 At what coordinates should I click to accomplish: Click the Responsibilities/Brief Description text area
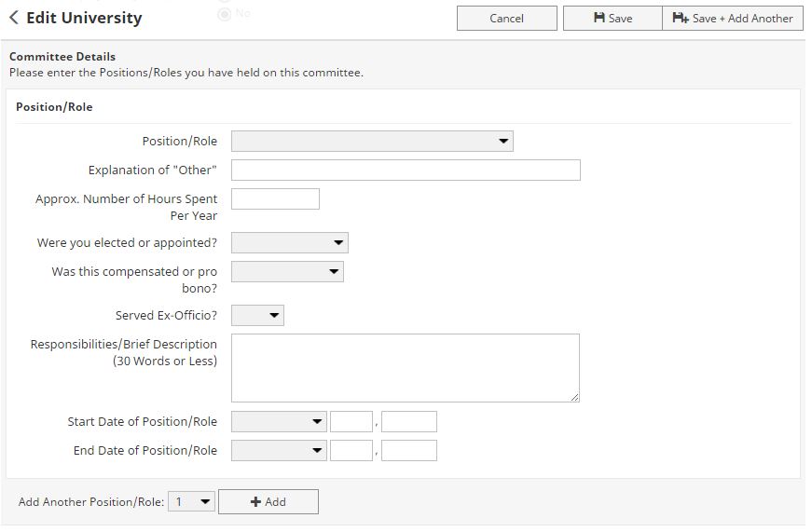405,368
